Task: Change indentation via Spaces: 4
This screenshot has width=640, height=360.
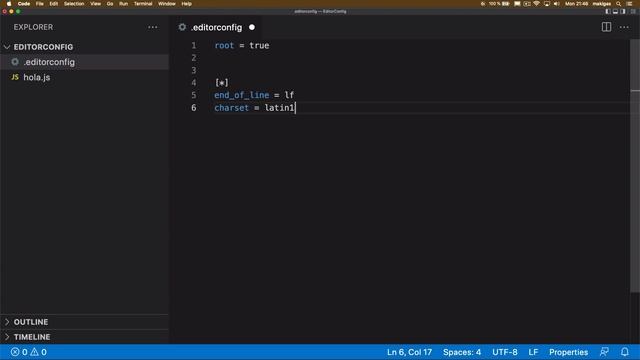Action: click(462, 352)
